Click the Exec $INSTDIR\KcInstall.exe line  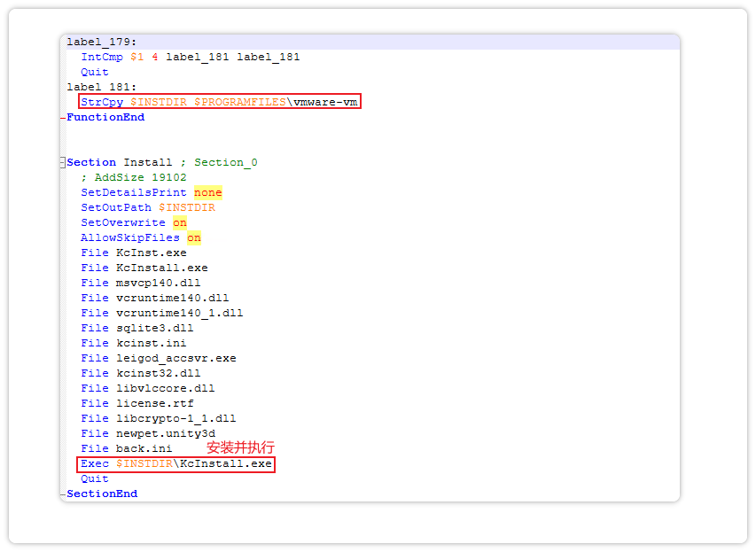(175, 463)
